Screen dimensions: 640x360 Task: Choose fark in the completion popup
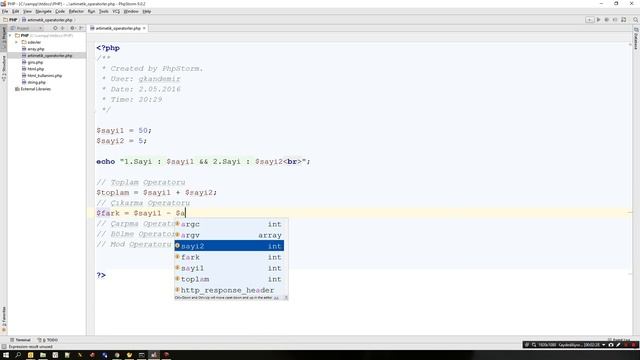229,257
